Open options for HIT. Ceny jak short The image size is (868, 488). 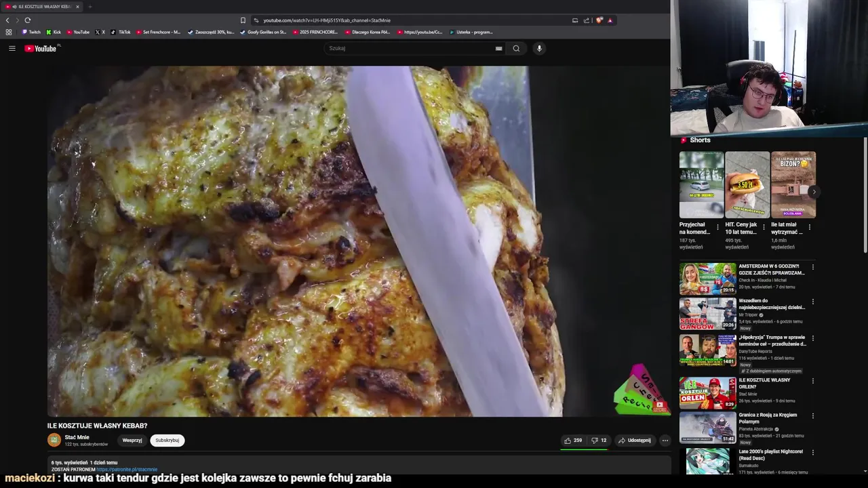pos(764,227)
